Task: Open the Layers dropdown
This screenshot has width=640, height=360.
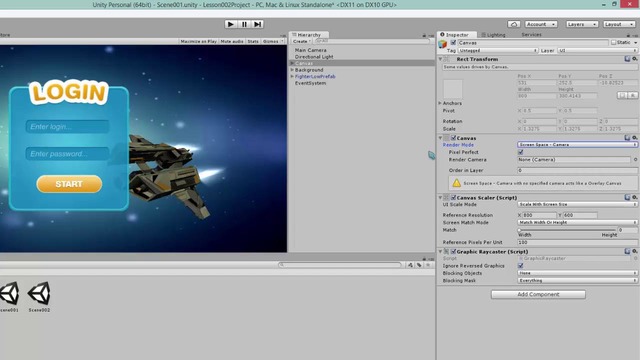Action: click(x=582, y=24)
